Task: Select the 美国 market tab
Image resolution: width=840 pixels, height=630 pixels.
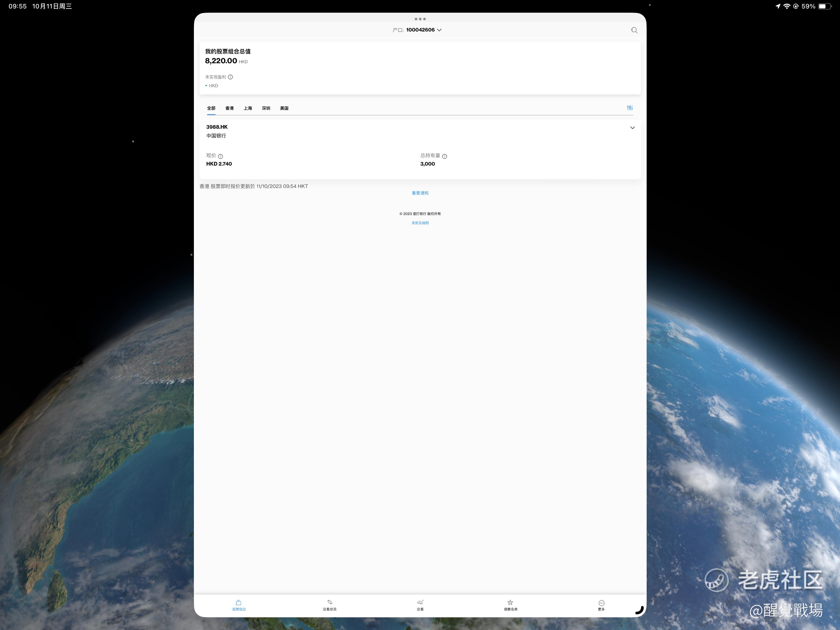Action: click(284, 108)
